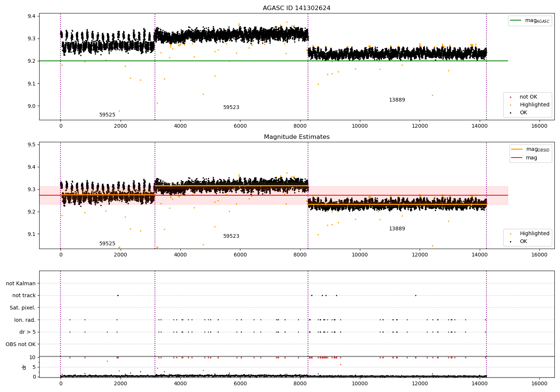Click the 'OK' legend entry in the middle plot

click(x=520, y=242)
